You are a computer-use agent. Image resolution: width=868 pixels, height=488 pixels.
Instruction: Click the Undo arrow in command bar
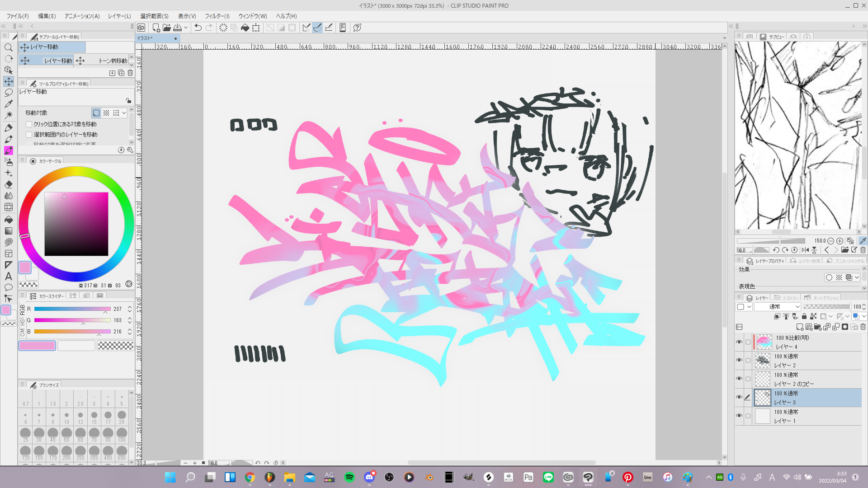[x=198, y=28]
